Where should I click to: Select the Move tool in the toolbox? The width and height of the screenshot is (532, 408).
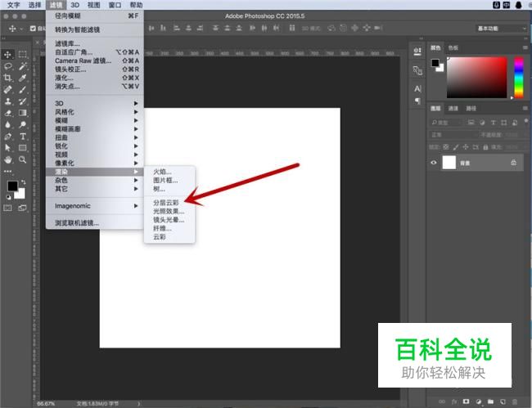coord(8,55)
